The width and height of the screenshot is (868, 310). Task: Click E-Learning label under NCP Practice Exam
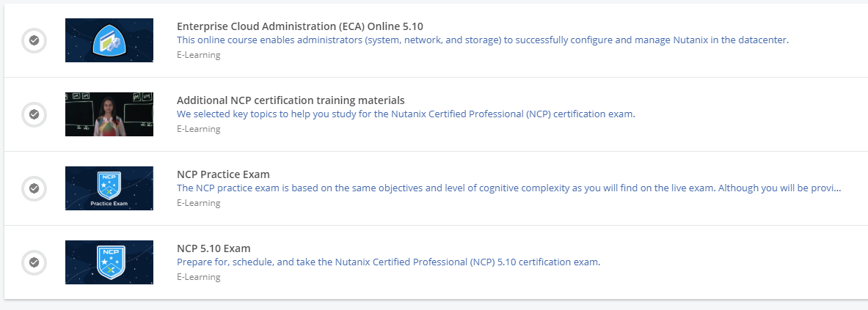click(x=199, y=203)
